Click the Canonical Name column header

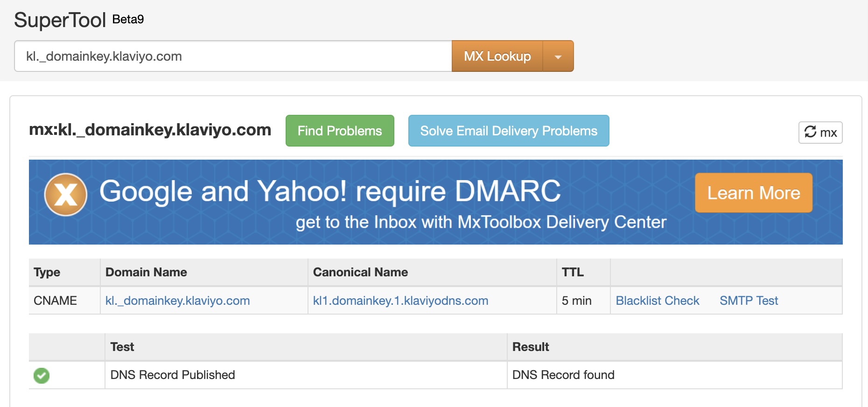(x=360, y=272)
